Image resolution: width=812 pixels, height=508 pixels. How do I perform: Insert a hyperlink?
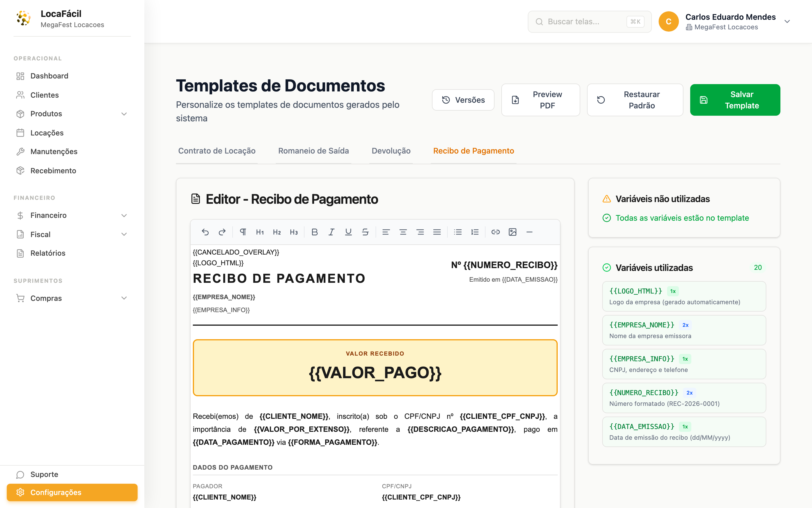[x=496, y=232]
